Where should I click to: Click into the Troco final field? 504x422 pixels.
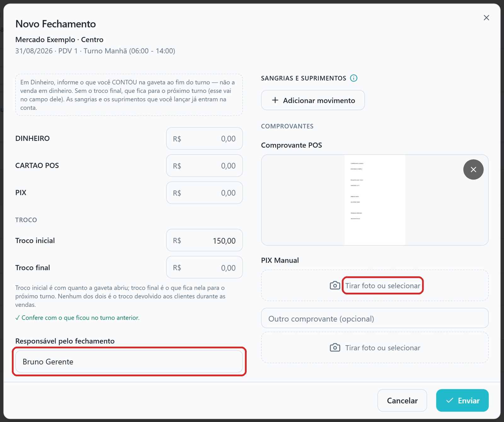coord(204,267)
